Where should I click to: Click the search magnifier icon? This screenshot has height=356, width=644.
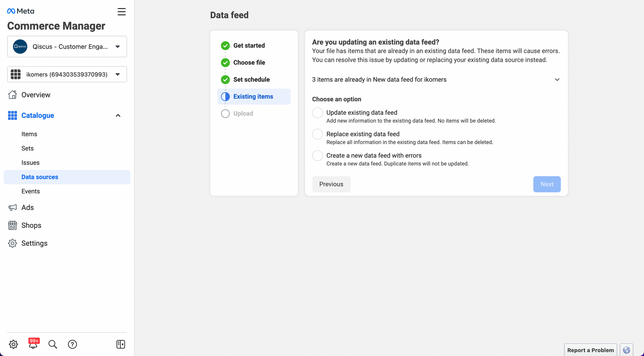click(x=52, y=344)
